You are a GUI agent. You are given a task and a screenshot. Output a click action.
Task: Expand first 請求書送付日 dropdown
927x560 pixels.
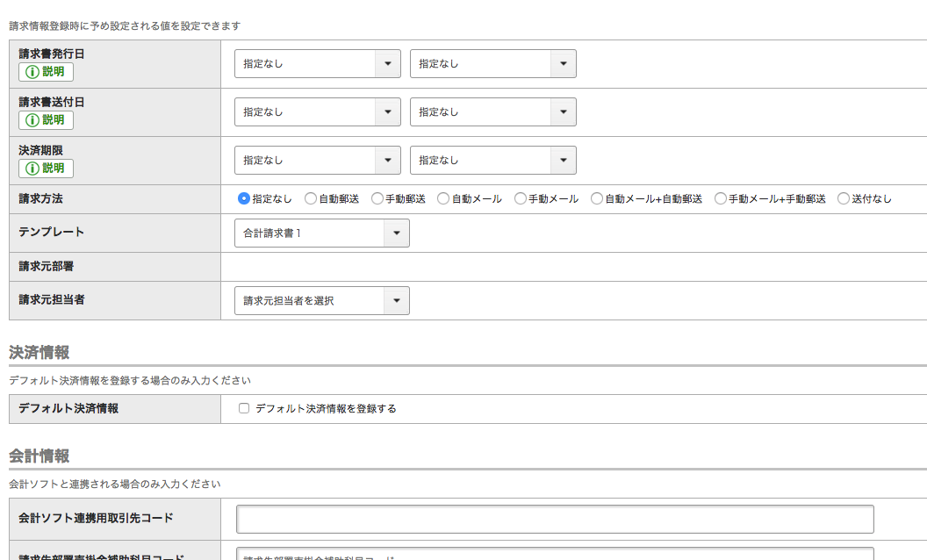317,112
